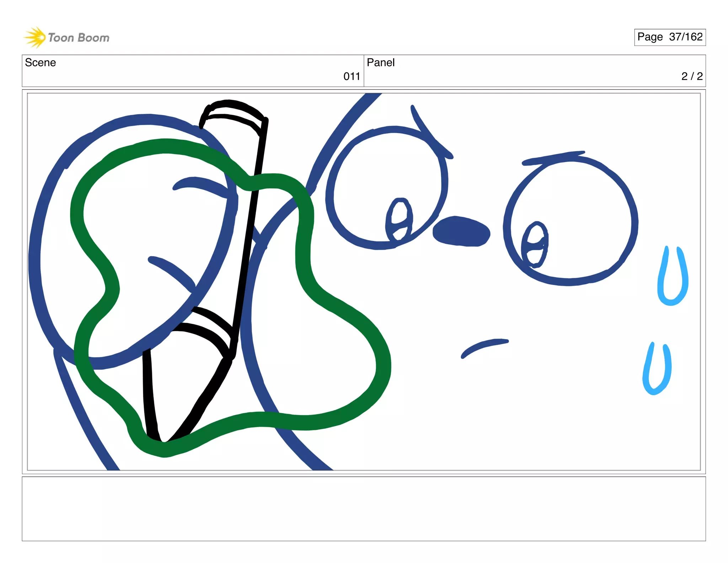Click the Toon Boom logo

point(67,37)
